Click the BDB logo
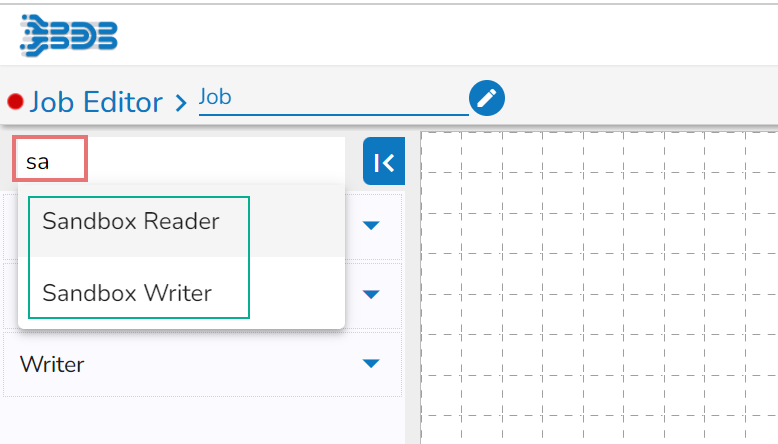 pos(69,34)
